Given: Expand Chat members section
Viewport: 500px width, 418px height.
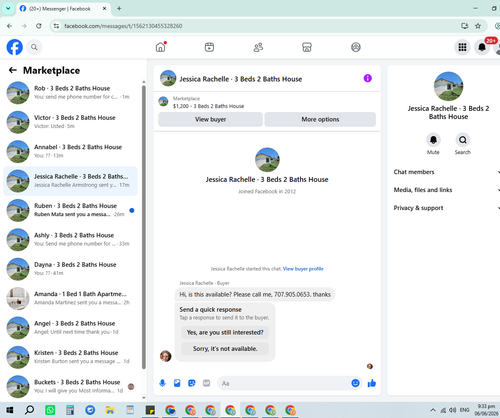Looking at the screenshot, I should coord(447,172).
